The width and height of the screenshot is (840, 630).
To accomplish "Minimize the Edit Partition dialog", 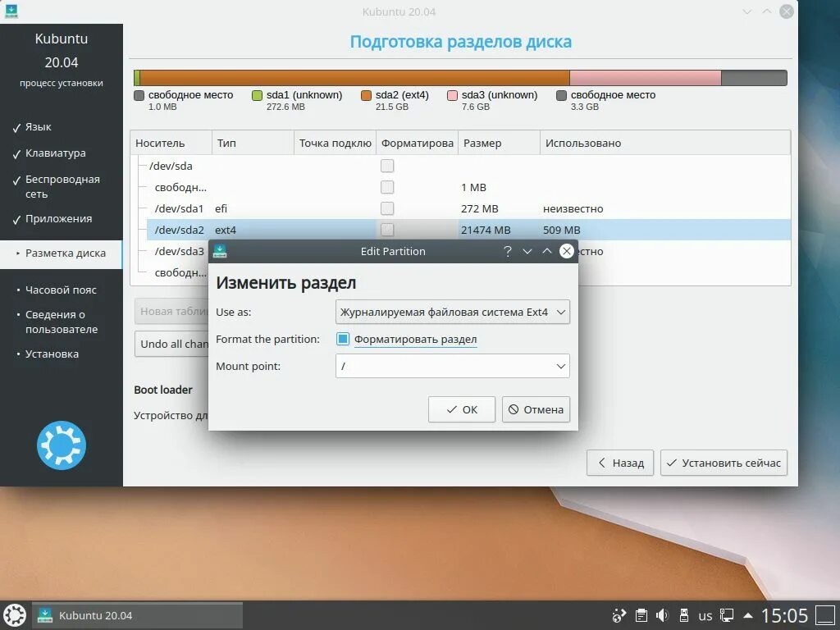I will pyautogui.click(x=527, y=251).
